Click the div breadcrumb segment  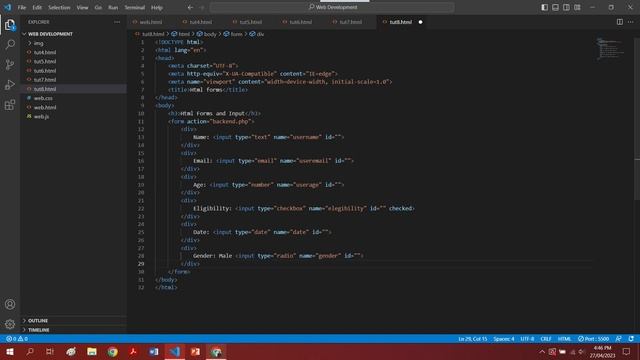click(257, 34)
